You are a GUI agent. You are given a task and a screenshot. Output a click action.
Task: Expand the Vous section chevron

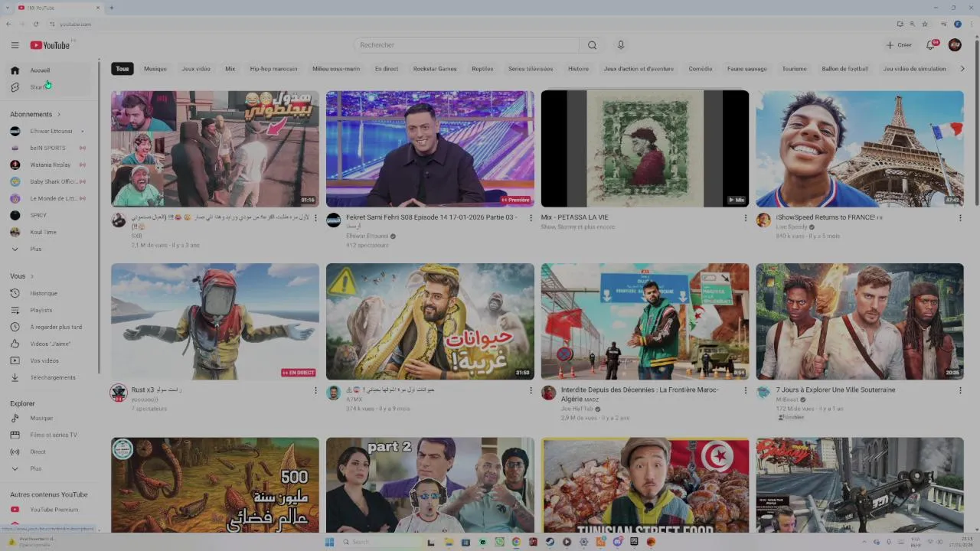pyautogui.click(x=32, y=276)
